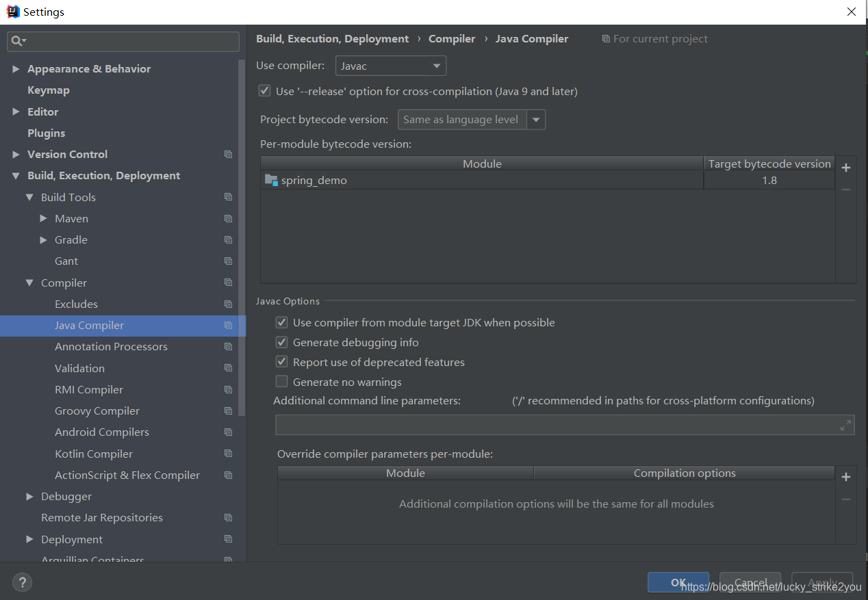
Task: Click project-level icon next to Groovy Compiler
Action: pyautogui.click(x=229, y=411)
